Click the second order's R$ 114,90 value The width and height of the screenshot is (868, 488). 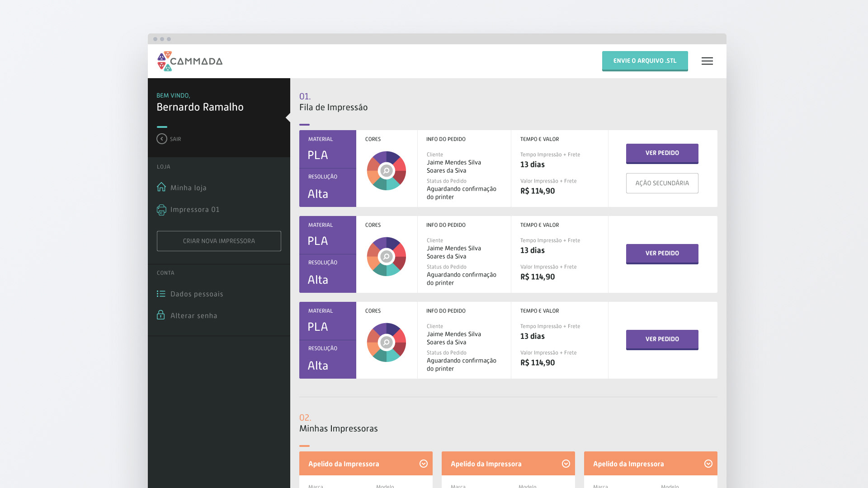(x=538, y=277)
